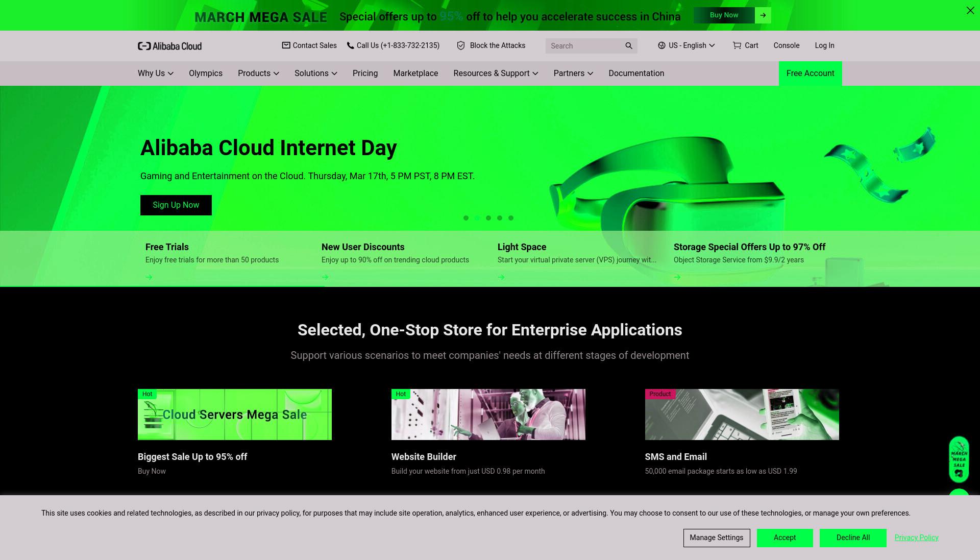The image size is (980, 560).
Task: Click the shield icon for Block the Attacks
Action: (x=460, y=45)
